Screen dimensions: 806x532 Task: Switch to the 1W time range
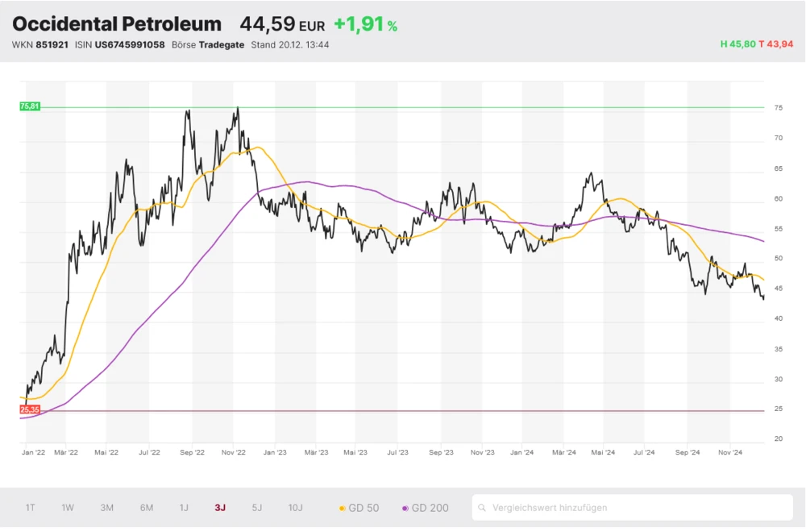(68, 508)
